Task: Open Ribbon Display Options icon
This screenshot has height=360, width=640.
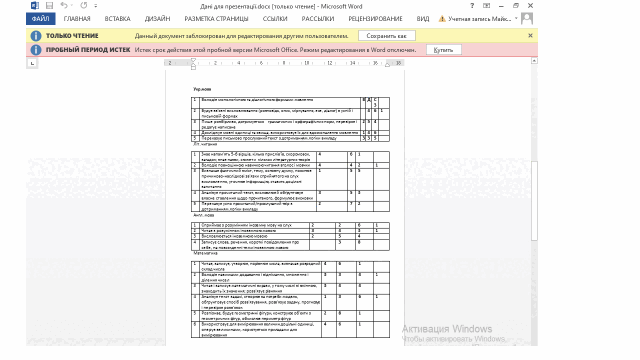Action: 487,6
